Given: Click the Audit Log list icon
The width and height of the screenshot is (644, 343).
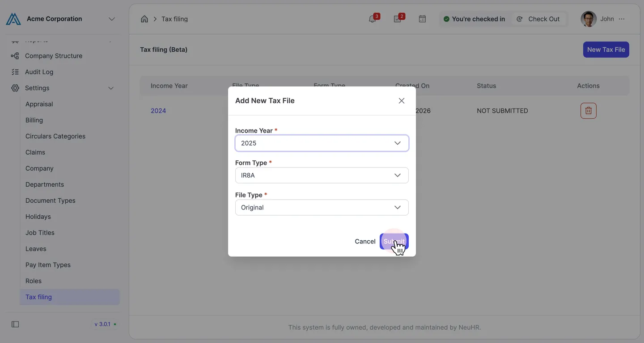Looking at the screenshot, I should point(15,72).
